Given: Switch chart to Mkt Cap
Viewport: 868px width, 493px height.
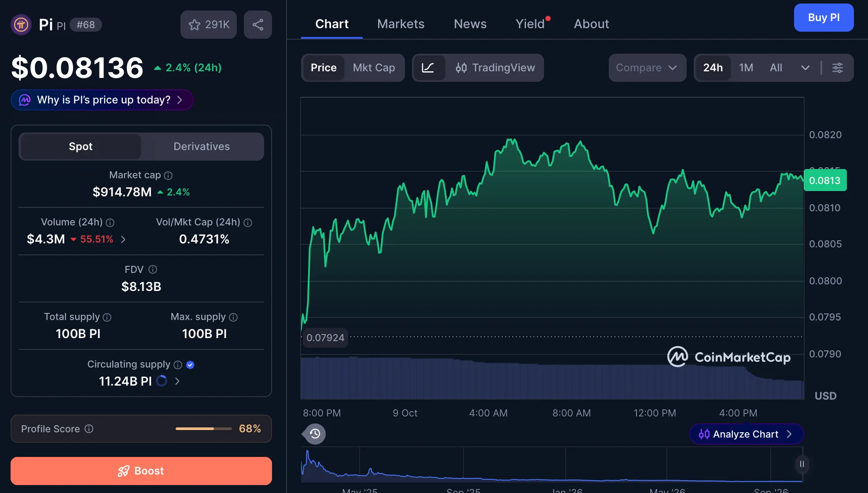Looking at the screenshot, I should coord(374,68).
